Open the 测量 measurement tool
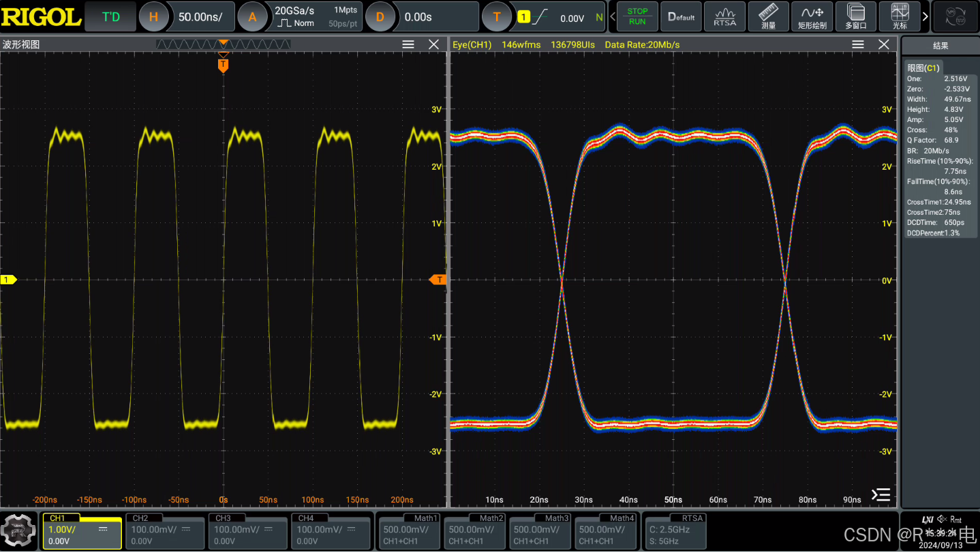 tap(768, 16)
